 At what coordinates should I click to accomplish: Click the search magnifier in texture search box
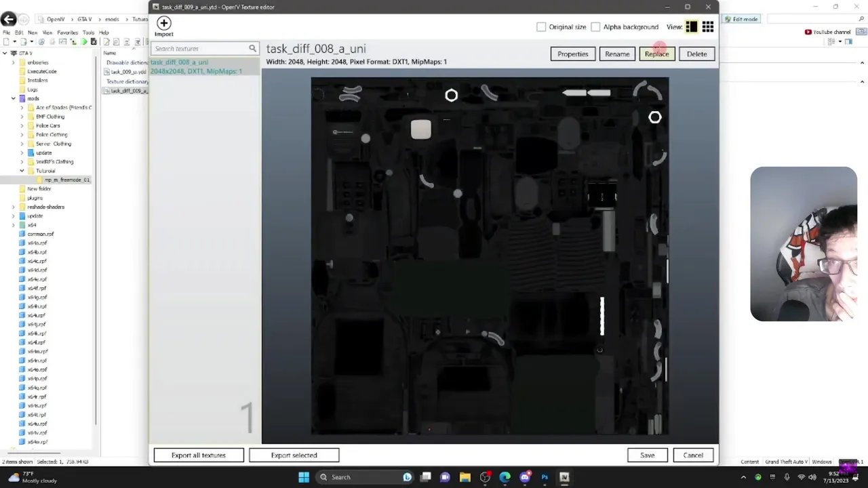(x=252, y=49)
